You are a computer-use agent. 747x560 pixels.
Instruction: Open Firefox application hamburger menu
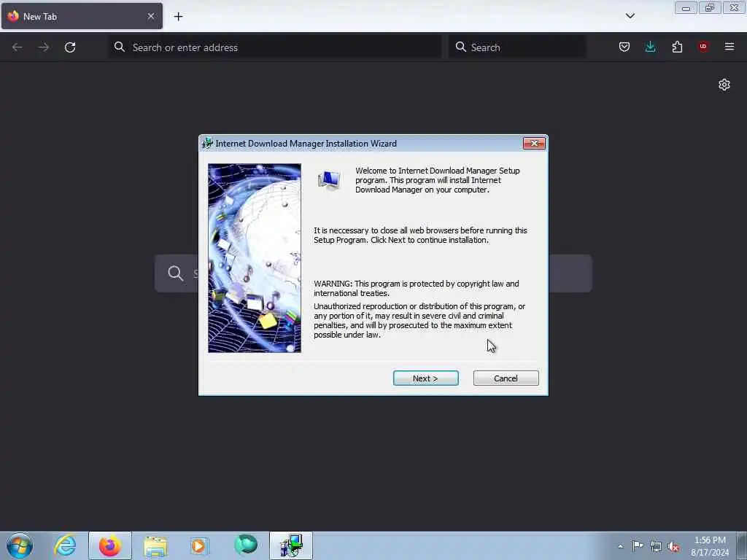[729, 47]
